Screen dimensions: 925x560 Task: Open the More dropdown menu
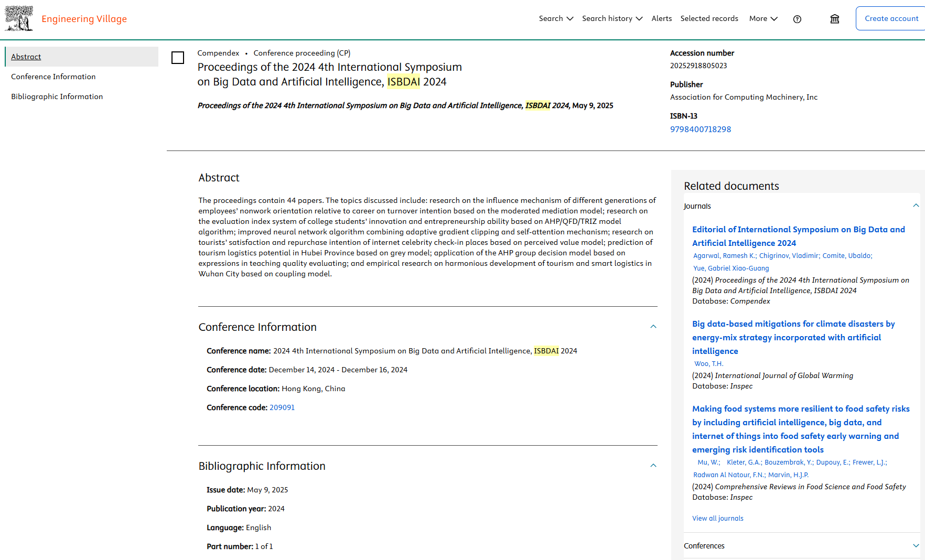click(x=763, y=18)
